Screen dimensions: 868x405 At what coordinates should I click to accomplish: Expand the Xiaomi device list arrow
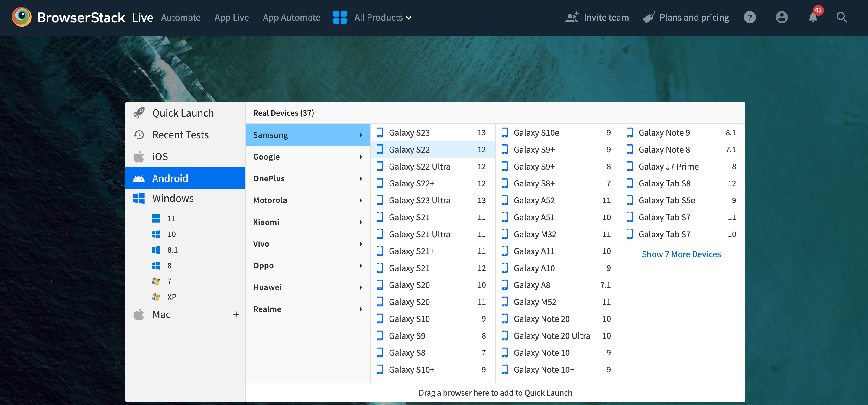click(x=361, y=222)
